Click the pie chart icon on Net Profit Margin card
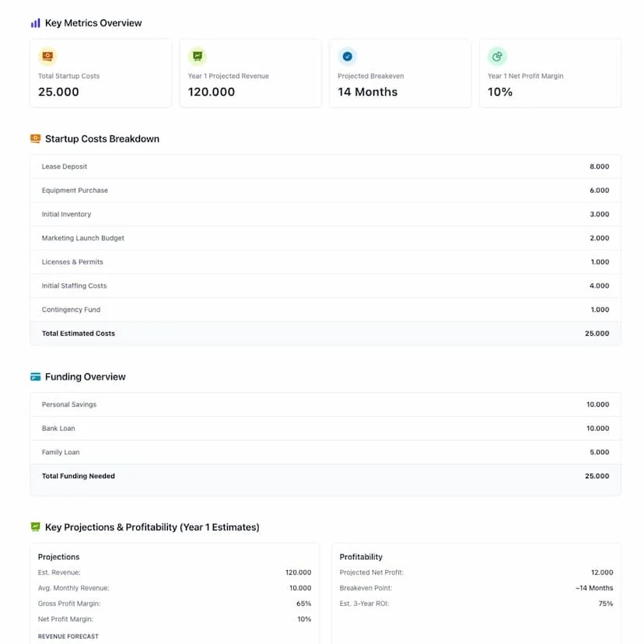 point(497,56)
